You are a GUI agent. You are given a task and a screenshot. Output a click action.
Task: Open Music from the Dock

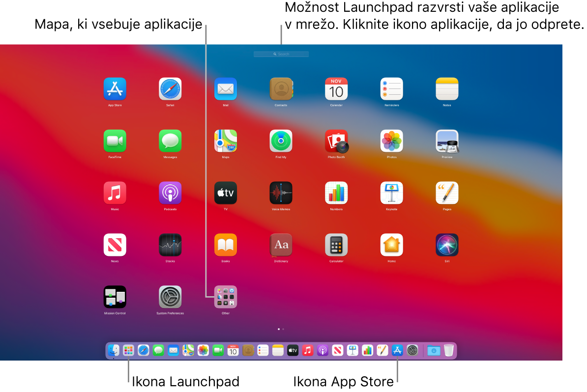point(308,350)
